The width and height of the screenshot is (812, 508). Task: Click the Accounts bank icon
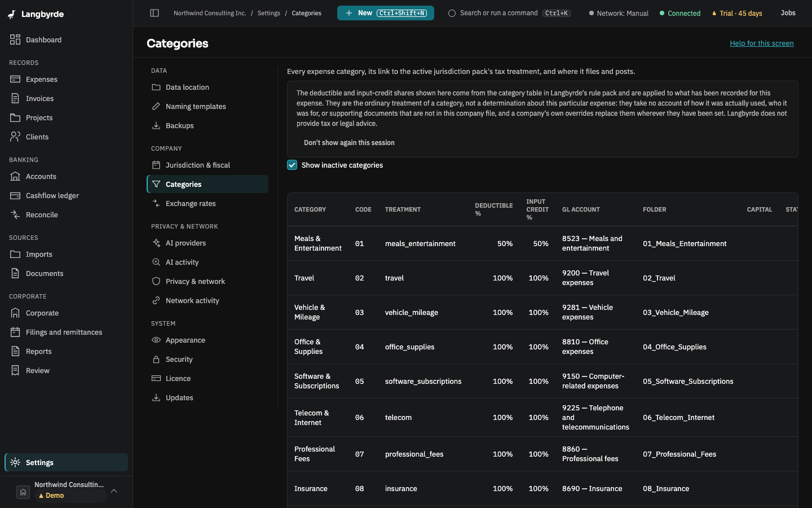(x=15, y=176)
